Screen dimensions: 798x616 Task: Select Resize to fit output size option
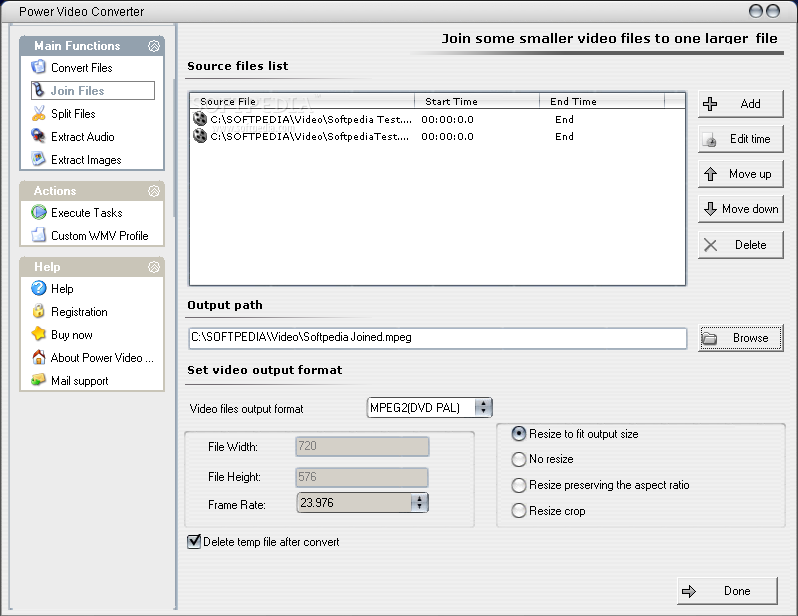tap(519, 434)
